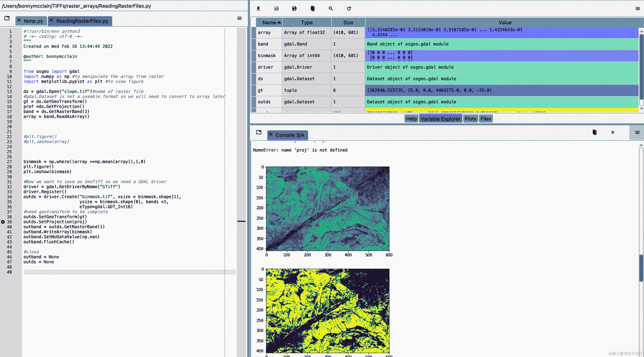Click the save data as icon
Screen dimensions: 644x357
[294, 9]
